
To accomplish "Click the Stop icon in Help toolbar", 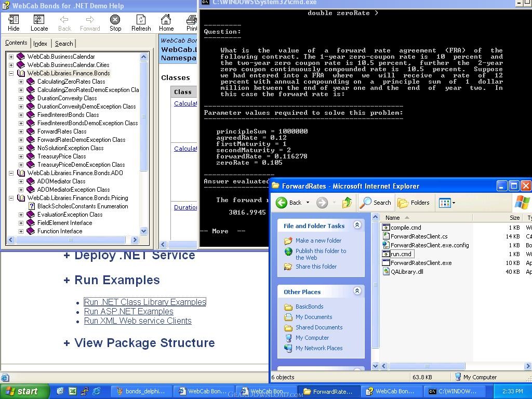I will [x=115, y=23].
